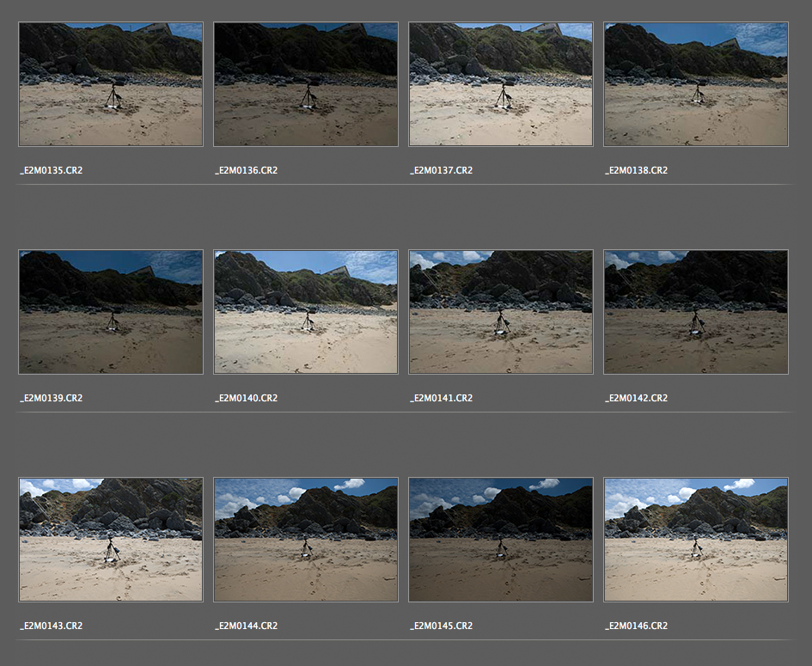Click the _E2M0140.CR2 filename label
Viewport: 812px width, 666px height.
[247, 398]
